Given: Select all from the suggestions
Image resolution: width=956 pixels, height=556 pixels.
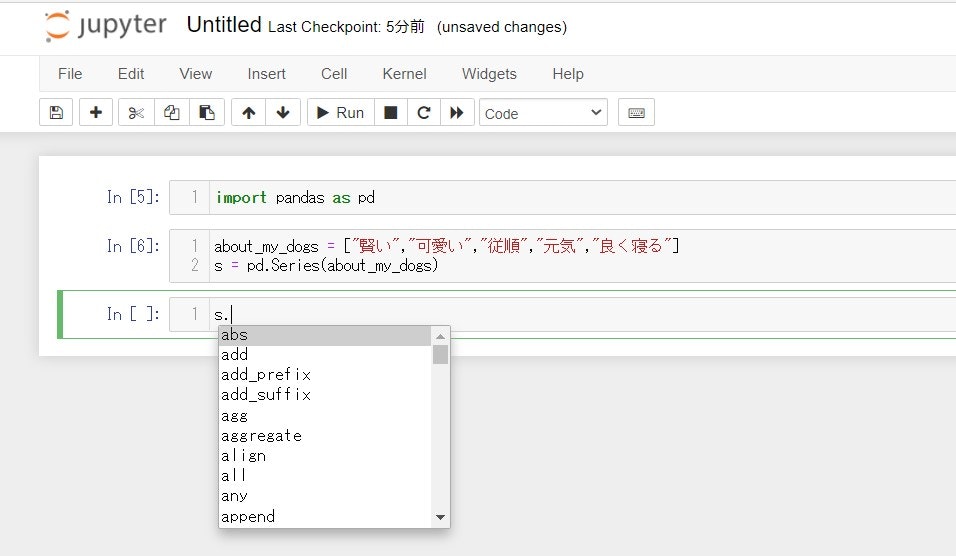Looking at the screenshot, I should click(x=325, y=476).
